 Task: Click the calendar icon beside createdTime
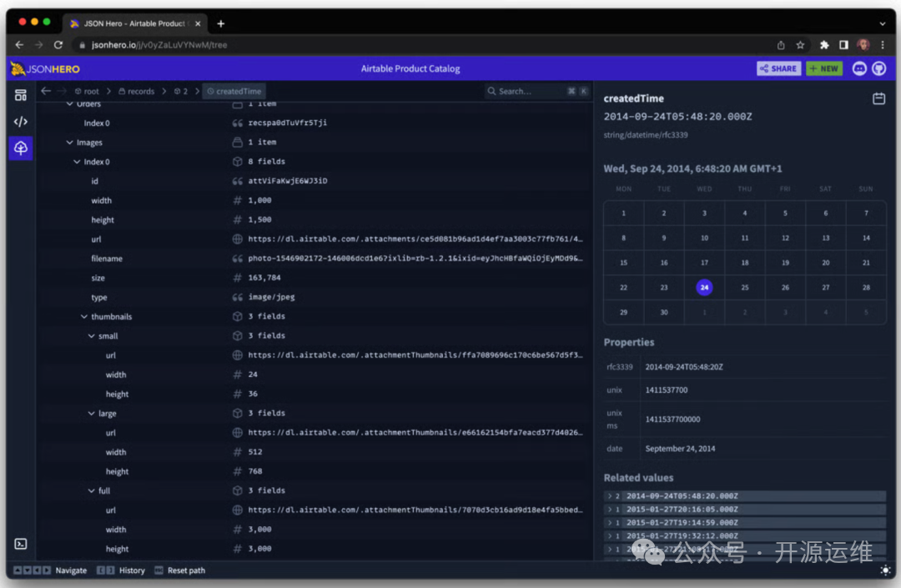pos(878,98)
